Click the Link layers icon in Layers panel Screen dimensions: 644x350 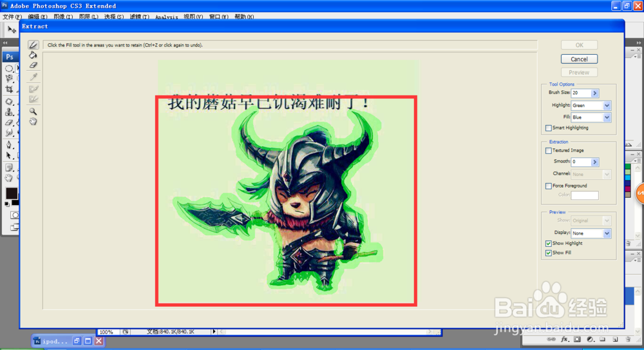pos(551,339)
